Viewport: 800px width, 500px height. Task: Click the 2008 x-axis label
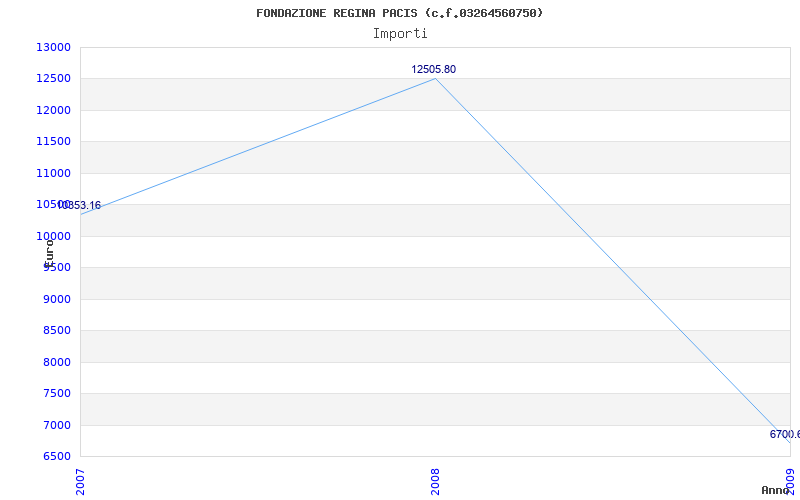435,482
